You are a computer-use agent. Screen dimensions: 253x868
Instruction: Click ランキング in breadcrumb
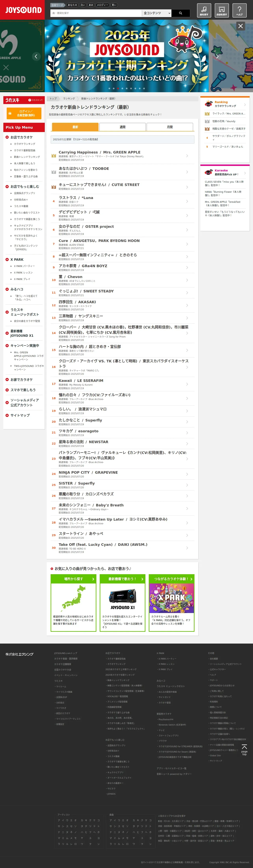(69, 99)
